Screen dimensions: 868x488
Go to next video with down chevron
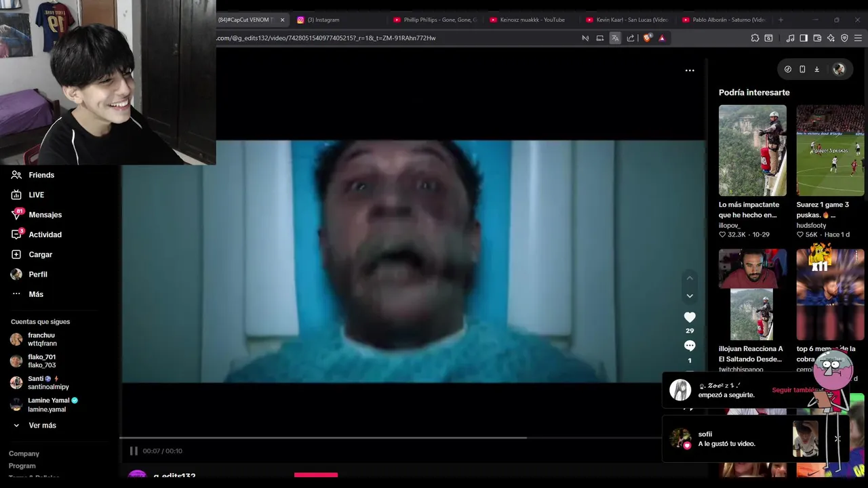690,296
